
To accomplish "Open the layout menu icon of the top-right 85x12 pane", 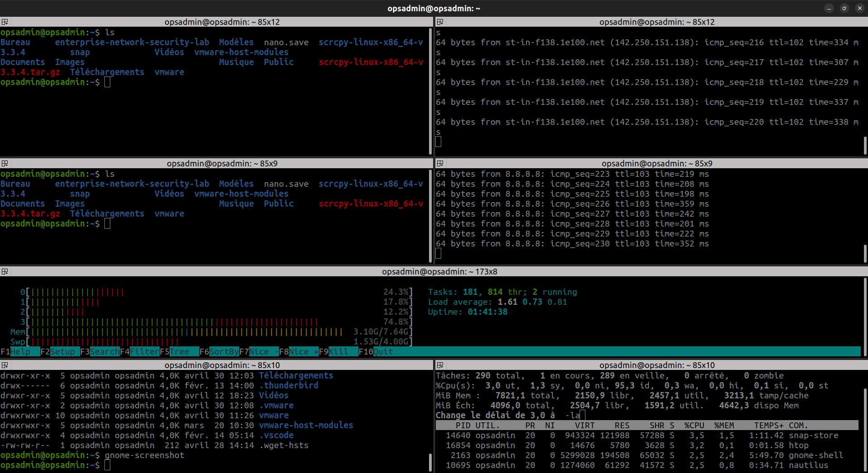I will [x=440, y=22].
